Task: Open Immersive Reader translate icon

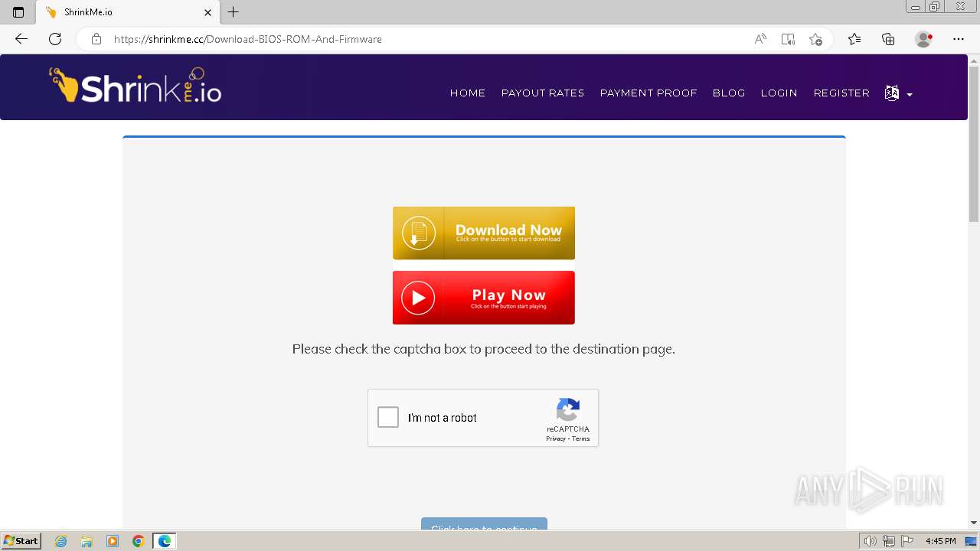Action: pos(788,39)
